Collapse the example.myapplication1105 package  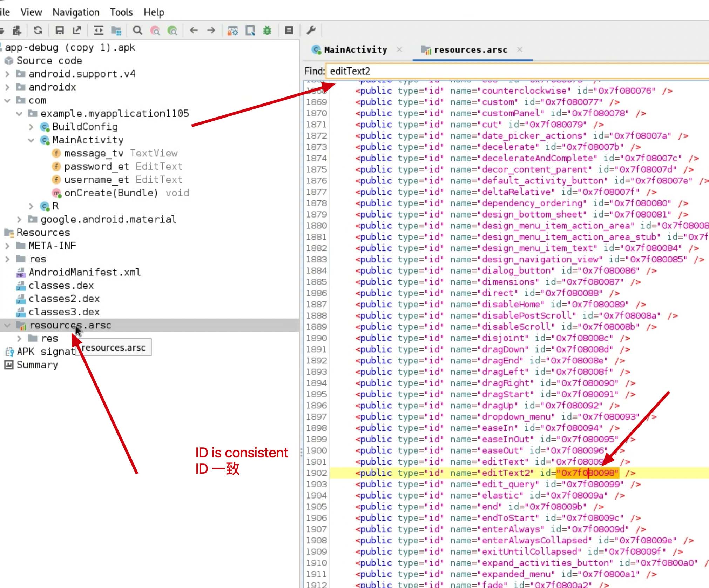(x=19, y=114)
